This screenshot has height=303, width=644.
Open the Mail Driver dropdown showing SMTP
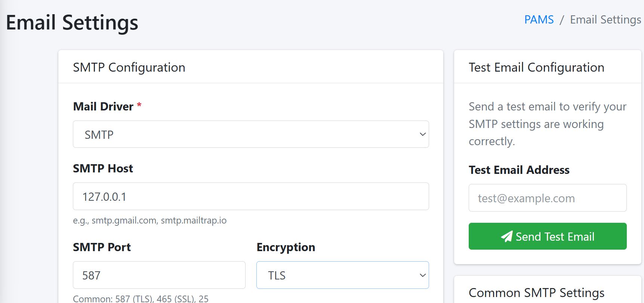coord(250,134)
